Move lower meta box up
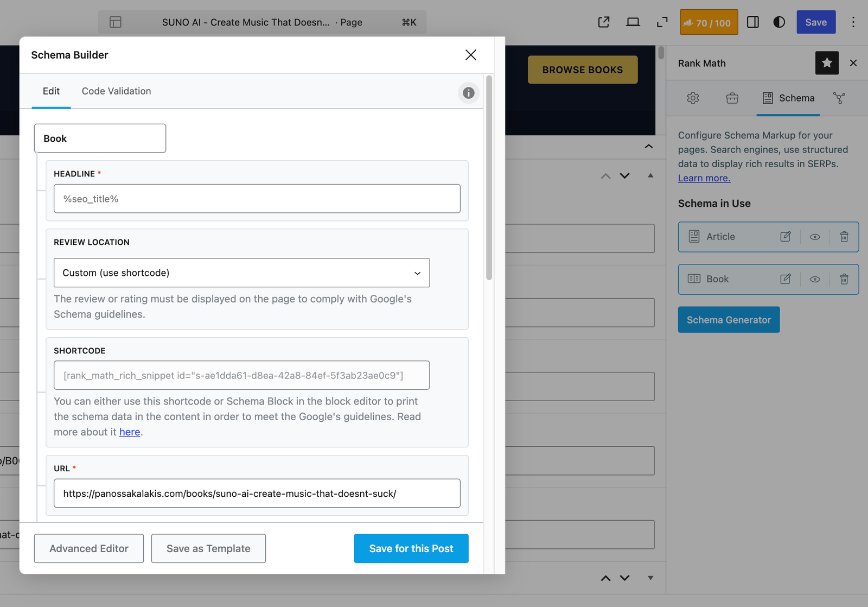 [x=606, y=578]
